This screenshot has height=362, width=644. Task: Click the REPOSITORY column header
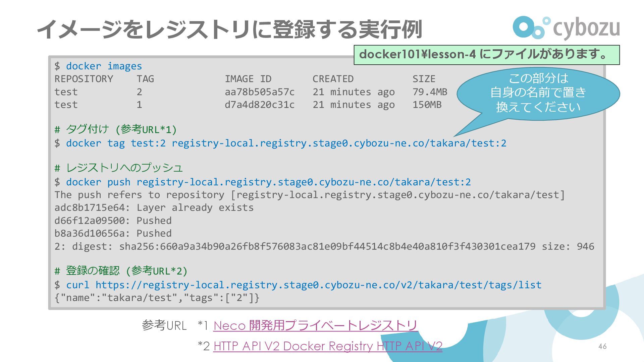tap(84, 79)
